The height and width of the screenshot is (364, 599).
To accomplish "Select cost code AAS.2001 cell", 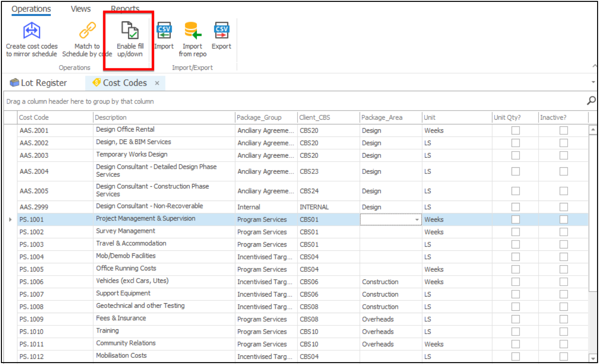I will [55, 130].
